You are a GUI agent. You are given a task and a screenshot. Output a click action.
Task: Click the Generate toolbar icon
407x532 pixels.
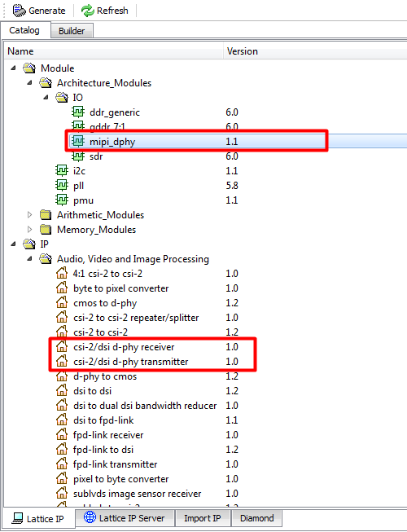pos(19,11)
